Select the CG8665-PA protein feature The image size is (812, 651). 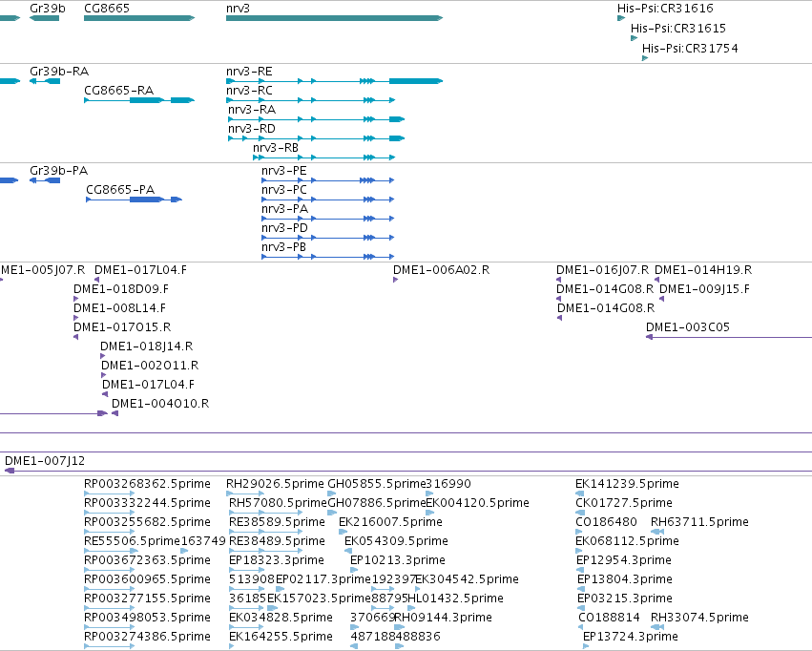(120, 190)
